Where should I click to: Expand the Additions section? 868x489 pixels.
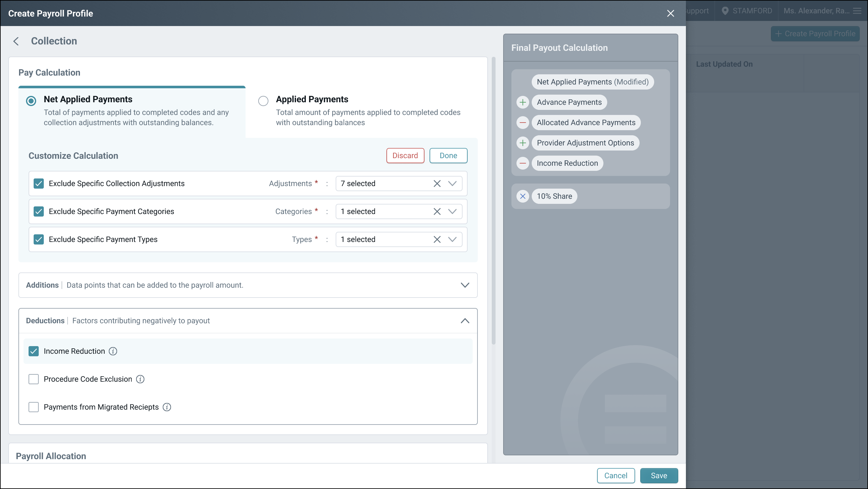point(465,285)
